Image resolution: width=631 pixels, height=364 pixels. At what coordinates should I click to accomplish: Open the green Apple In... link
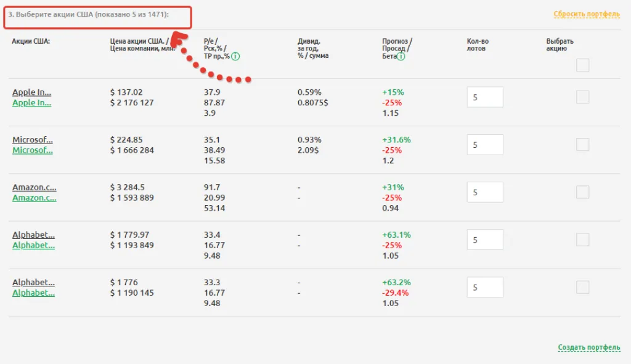[x=32, y=103]
